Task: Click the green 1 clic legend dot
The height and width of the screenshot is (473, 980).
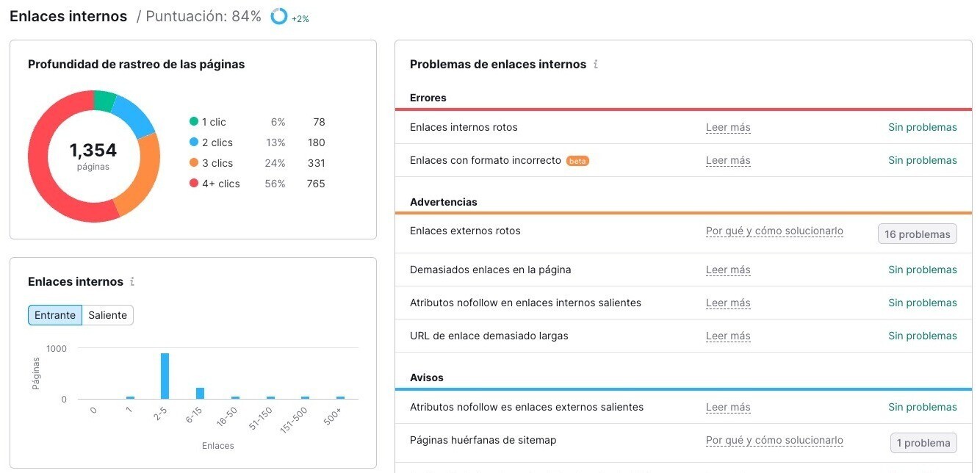Action: (194, 122)
